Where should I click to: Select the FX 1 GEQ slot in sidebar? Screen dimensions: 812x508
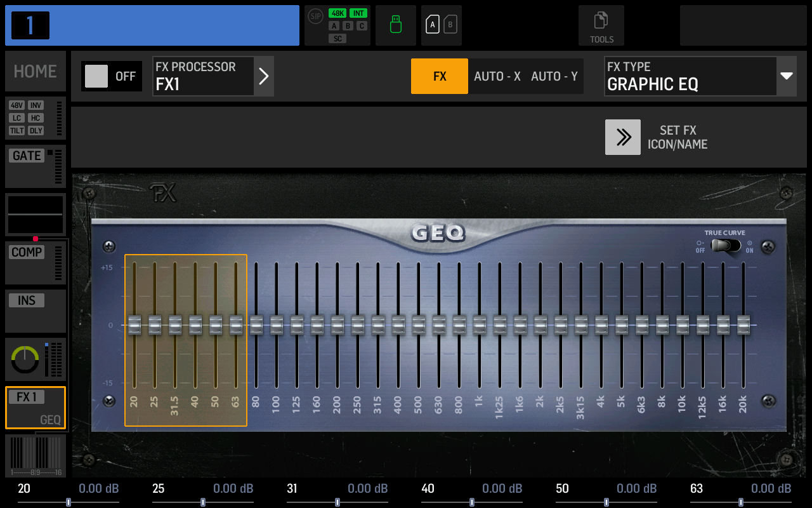35,407
